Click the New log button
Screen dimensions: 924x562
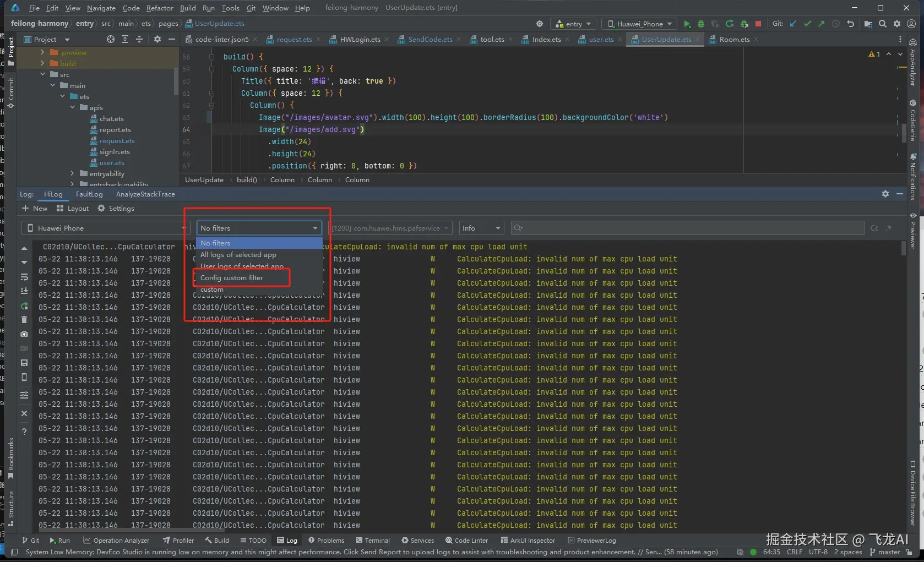point(35,209)
